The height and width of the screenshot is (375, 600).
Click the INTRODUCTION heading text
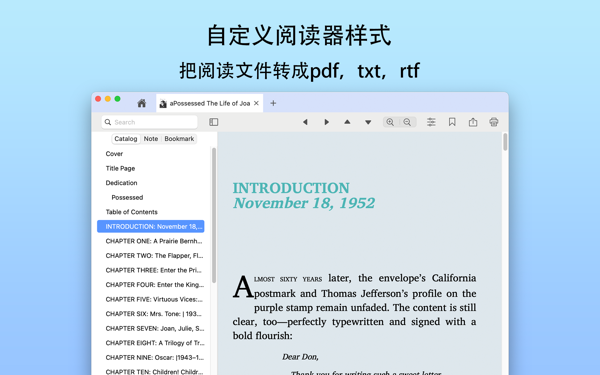pyautogui.click(x=291, y=188)
